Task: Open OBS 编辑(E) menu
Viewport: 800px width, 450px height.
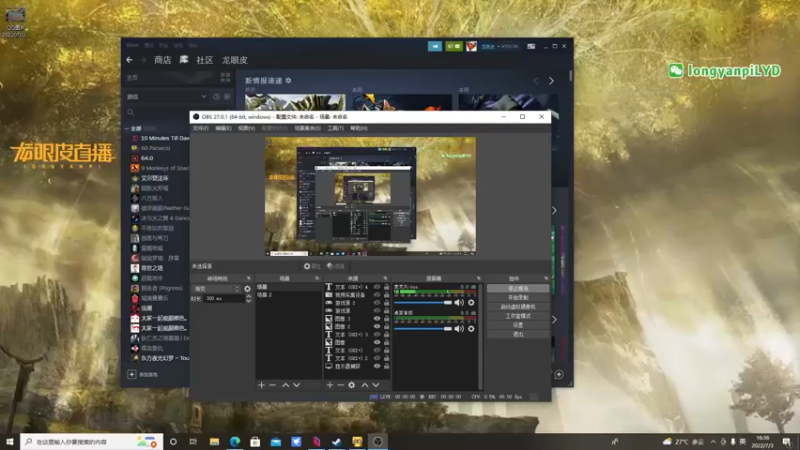Action: click(x=223, y=129)
